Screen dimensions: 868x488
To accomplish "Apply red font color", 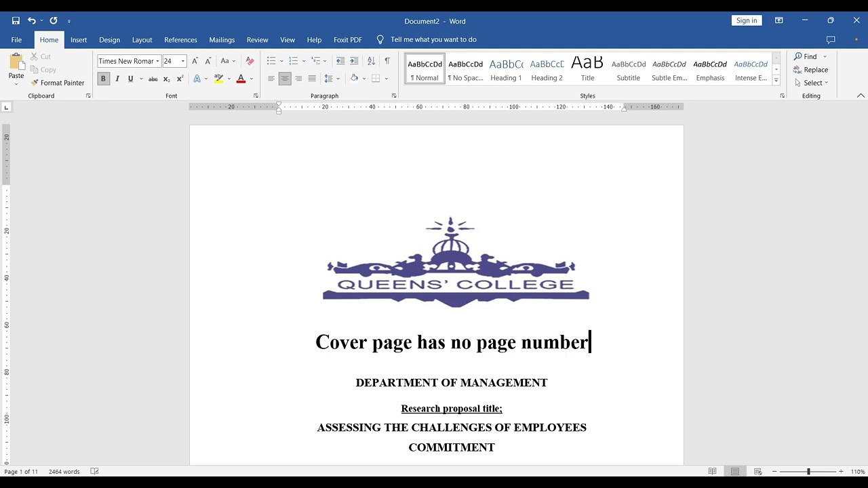I will click(x=241, y=79).
